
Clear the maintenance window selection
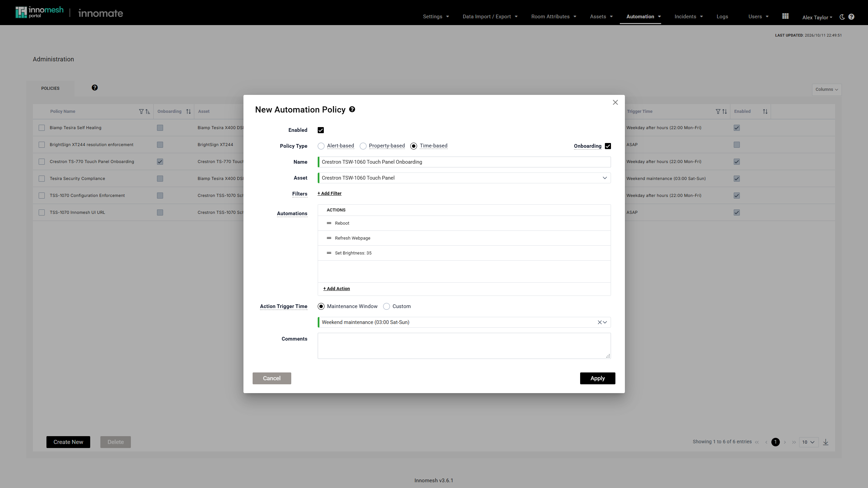599,322
